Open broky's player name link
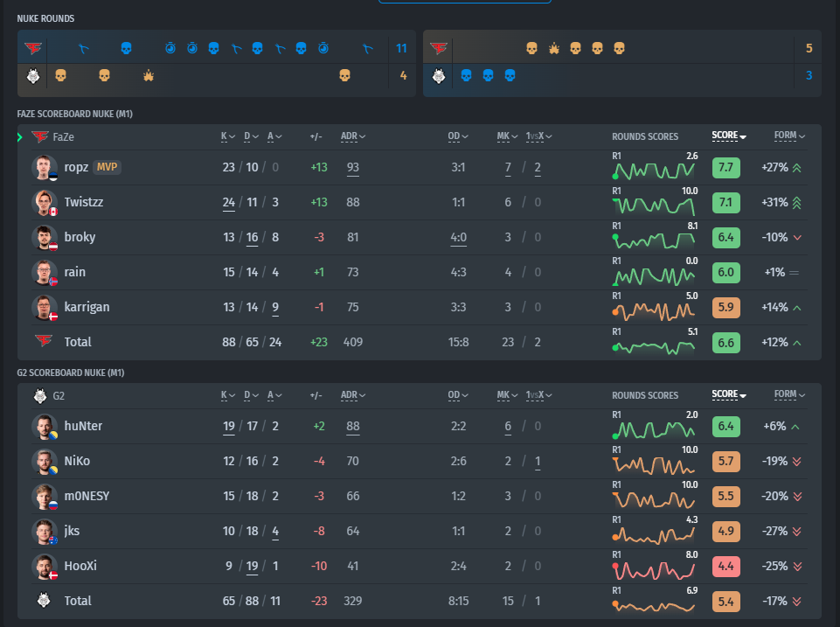 click(x=80, y=237)
